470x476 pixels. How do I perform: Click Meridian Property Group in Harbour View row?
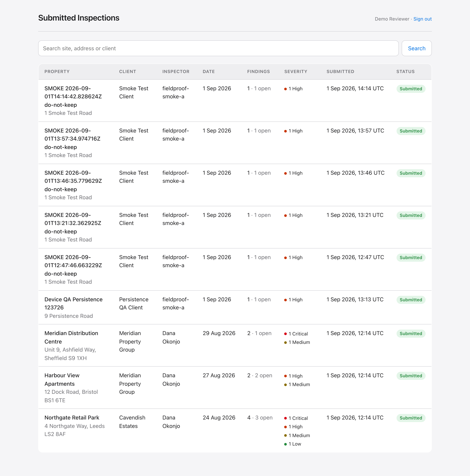point(130,384)
